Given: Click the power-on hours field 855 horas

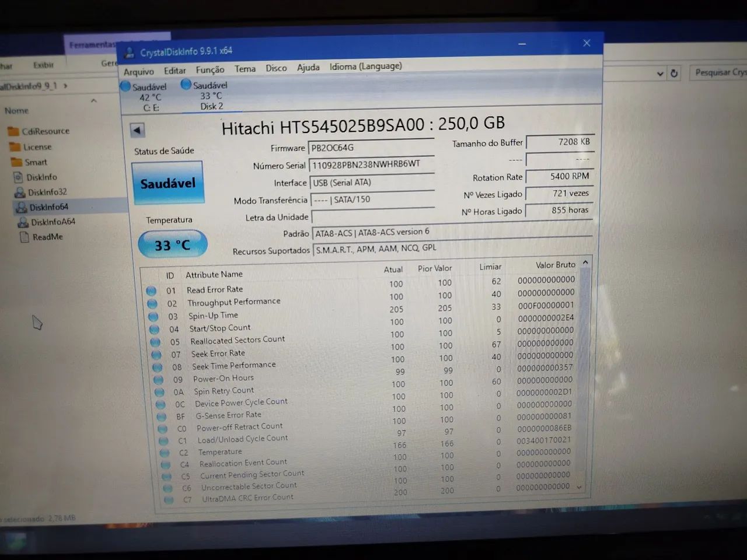Looking at the screenshot, I should (x=560, y=210).
